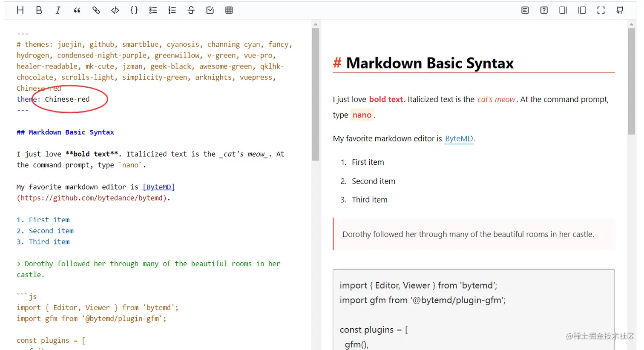Open the ByteMD link in the preview
The image size is (644, 350).
coord(459,139)
